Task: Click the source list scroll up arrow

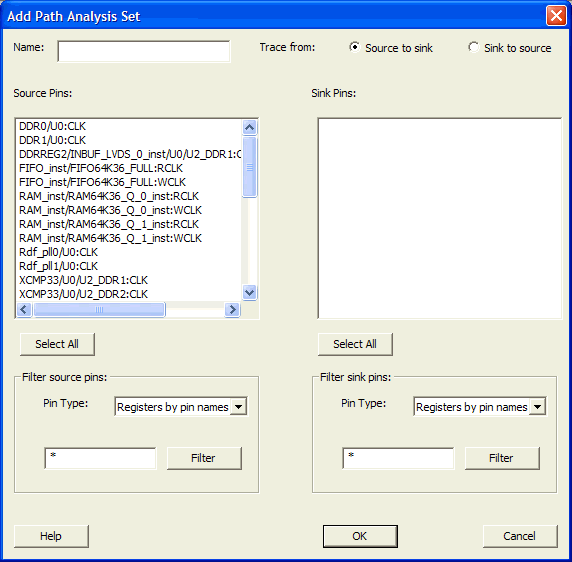Action: [250, 127]
